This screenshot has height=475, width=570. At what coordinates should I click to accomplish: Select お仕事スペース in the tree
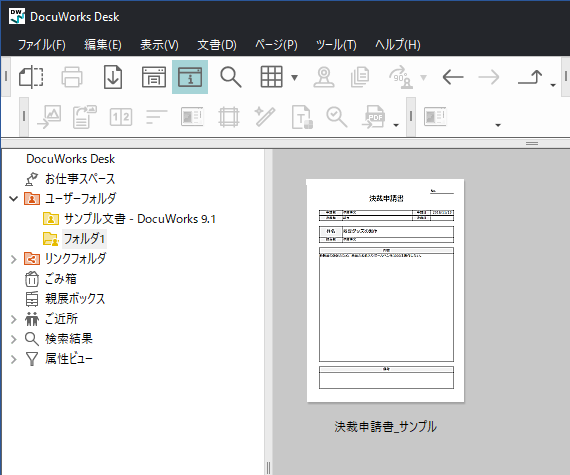[x=80, y=179]
